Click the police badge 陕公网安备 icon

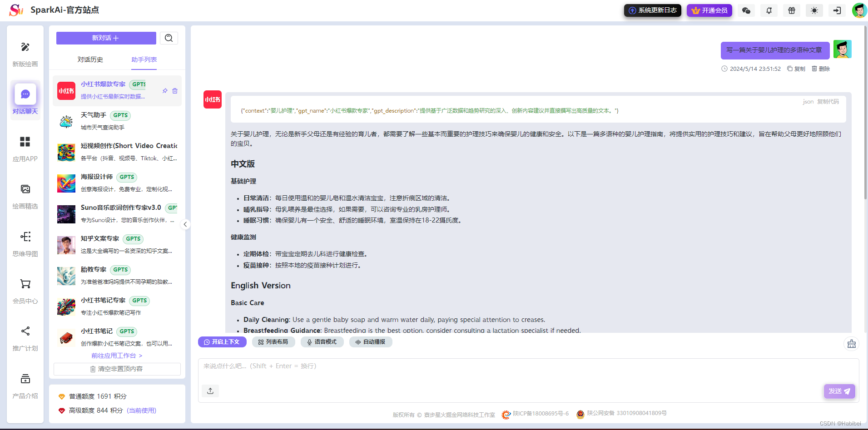[580, 414]
